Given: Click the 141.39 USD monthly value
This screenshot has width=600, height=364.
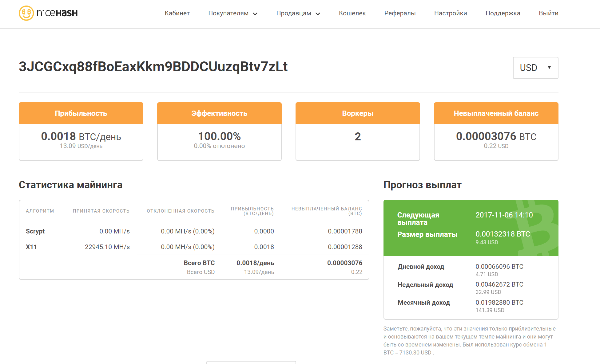Looking at the screenshot, I should (x=490, y=310).
